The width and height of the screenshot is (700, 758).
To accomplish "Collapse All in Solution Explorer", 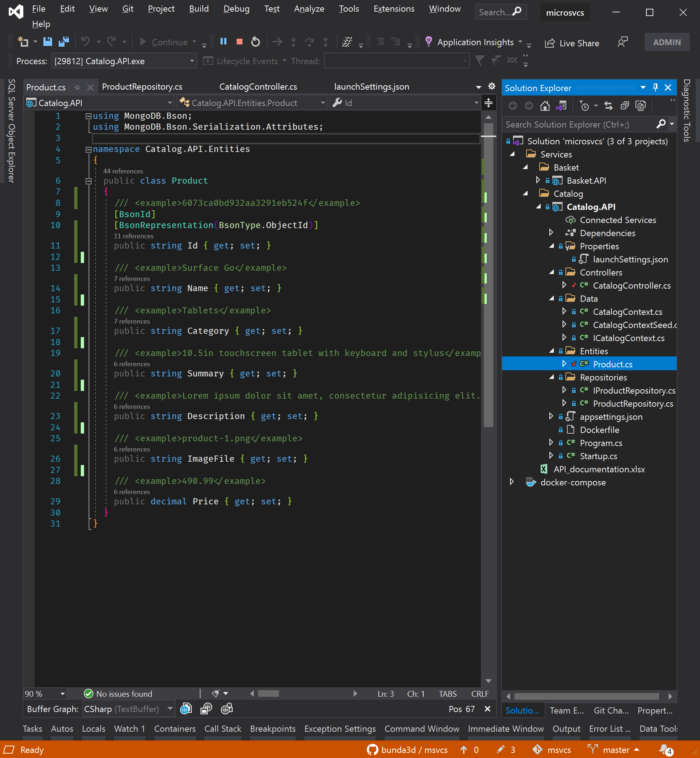I will coord(625,106).
